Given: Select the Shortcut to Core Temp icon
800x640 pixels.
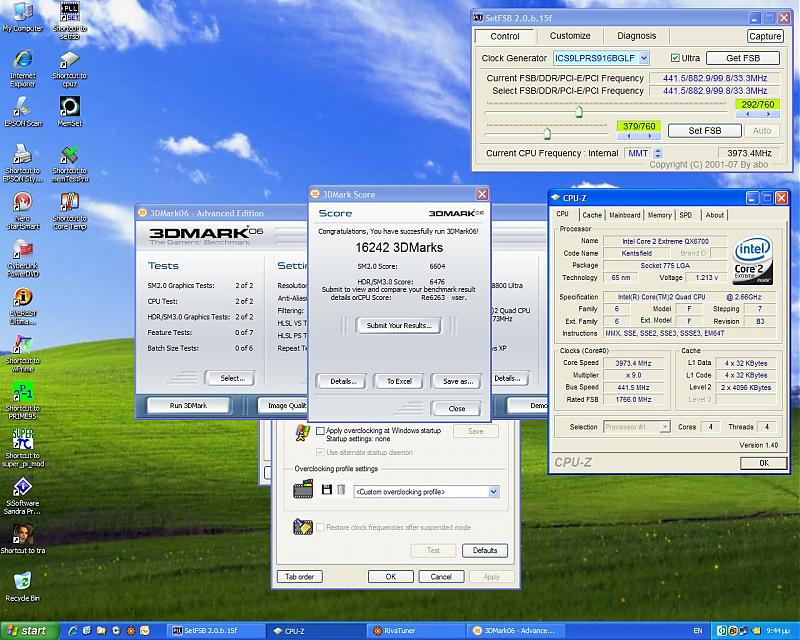Looking at the screenshot, I should (70, 210).
